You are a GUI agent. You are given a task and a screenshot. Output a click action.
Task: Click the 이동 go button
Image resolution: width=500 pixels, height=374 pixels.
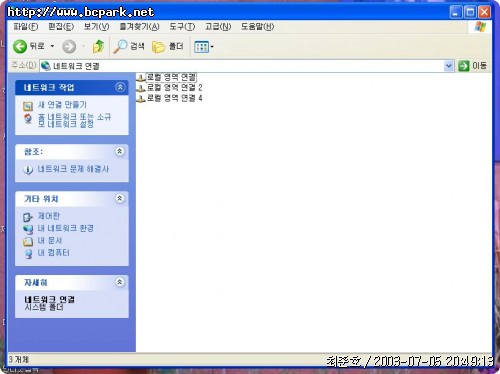click(472, 66)
